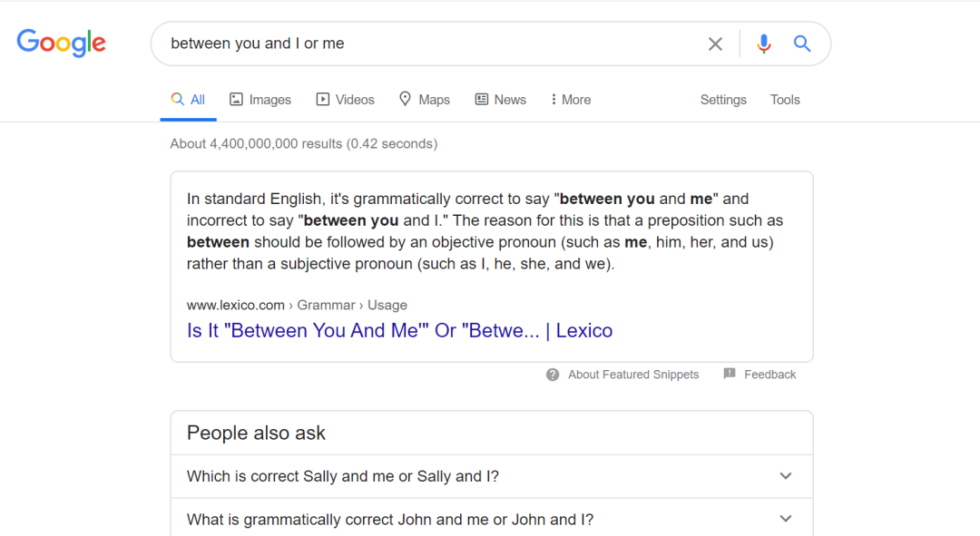
Task: Open the search Tools menu
Action: (x=785, y=100)
